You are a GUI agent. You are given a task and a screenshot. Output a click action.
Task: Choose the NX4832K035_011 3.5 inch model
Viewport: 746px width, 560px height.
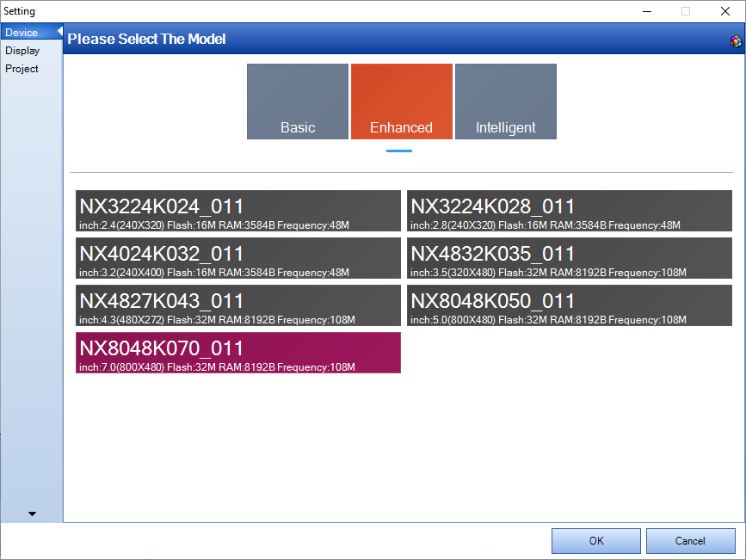(569, 259)
